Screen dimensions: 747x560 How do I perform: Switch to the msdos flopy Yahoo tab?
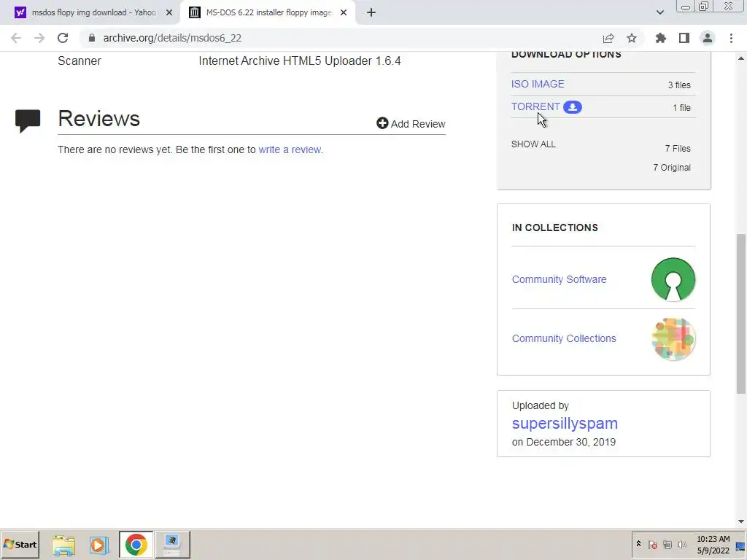(x=93, y=12)
